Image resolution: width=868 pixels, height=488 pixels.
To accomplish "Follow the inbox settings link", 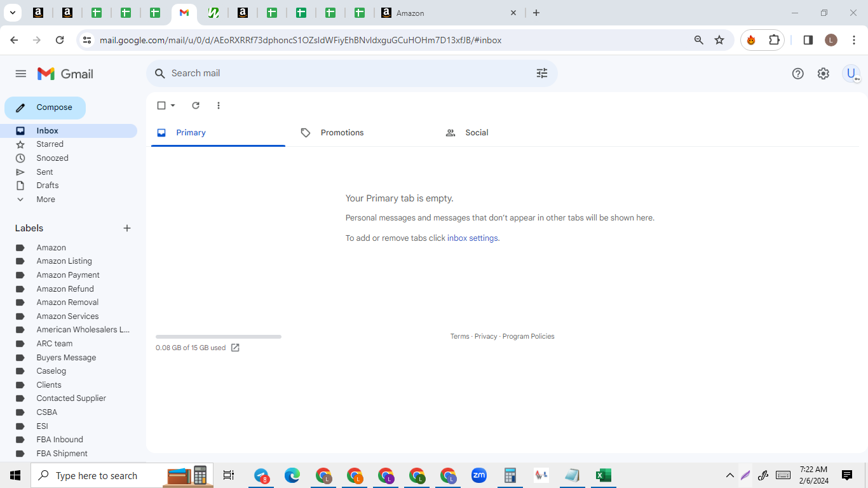I will (473, 238).
